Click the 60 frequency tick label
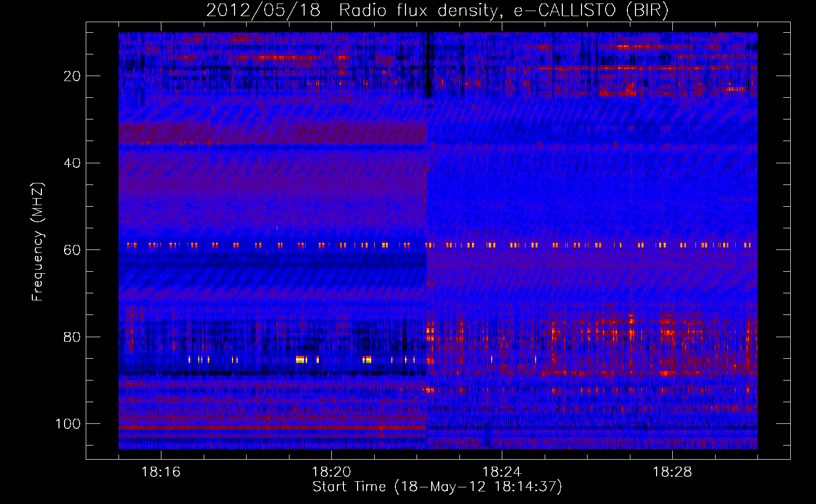This screenshot has height=504, width=816. [x=72, y=250]
